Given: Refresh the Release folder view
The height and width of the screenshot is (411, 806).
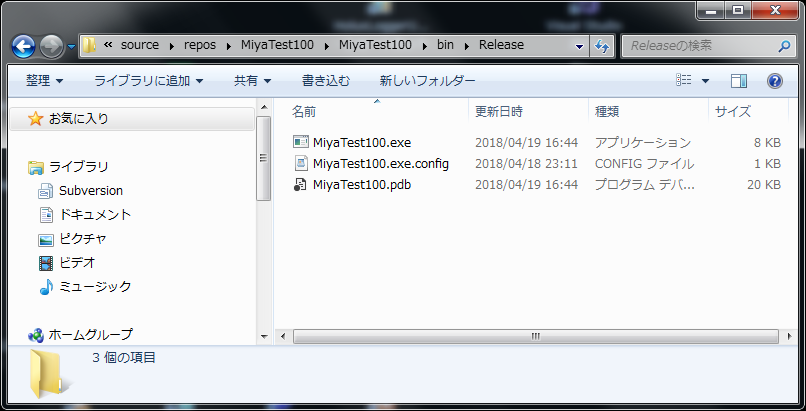Looking at the screenshot, I should coord(602,46).
